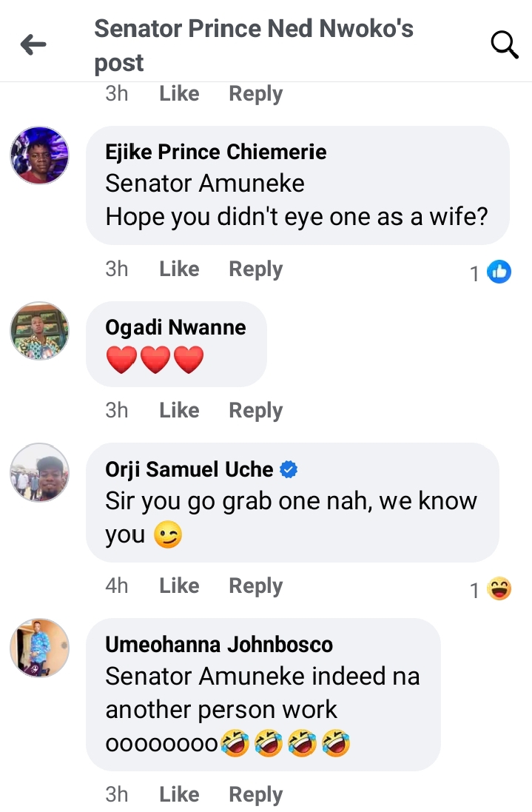Tap the Ogadi Nwanne name link
The height and width of the screenshot is (812, 532).
click(x=175, y=327)
